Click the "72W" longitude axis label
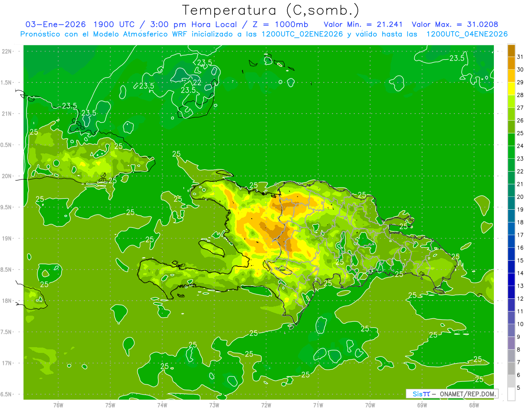 click(266, 405)
